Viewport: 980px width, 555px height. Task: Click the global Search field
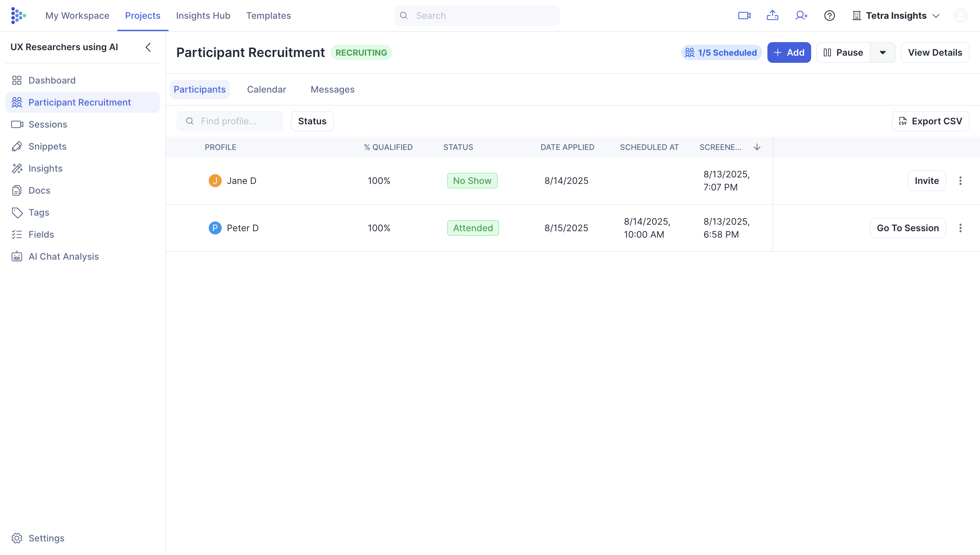click(477, 16)
